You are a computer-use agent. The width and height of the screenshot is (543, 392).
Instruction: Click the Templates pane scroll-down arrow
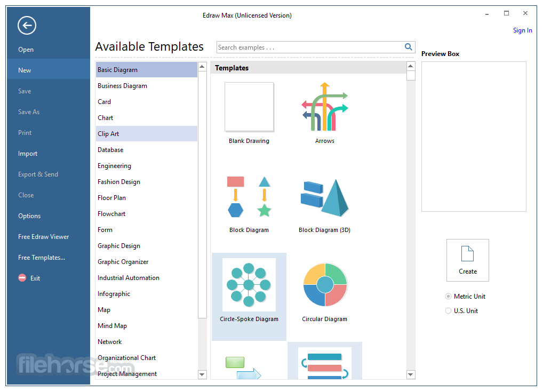click(x=411, y=374)
